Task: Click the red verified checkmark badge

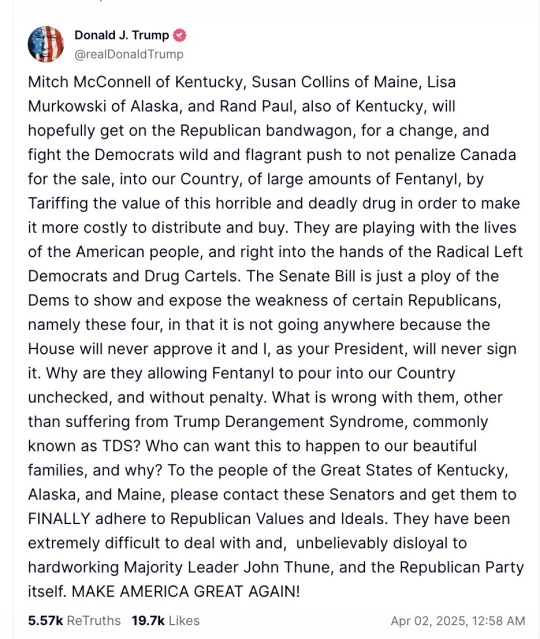Action: coord(179,35)
